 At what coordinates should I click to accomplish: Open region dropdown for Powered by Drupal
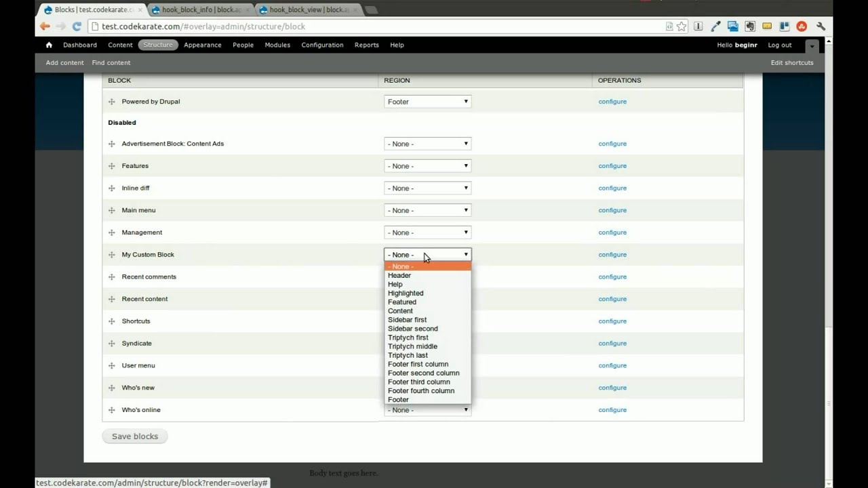point(427,102)
